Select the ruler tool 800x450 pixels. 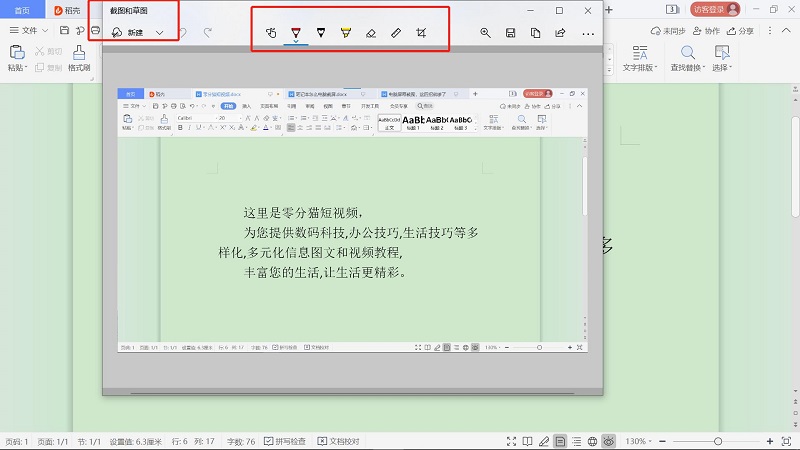coord(396,33)
